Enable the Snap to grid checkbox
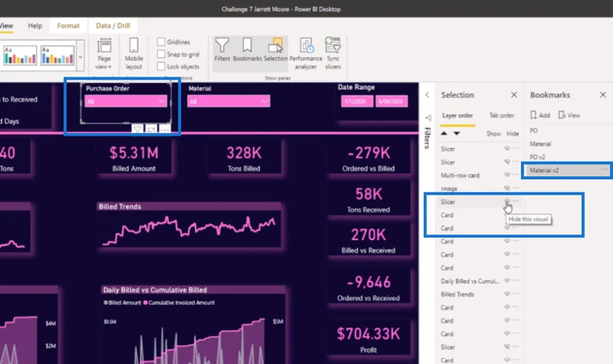Screen dimensions: 613x364 [161, 54]
